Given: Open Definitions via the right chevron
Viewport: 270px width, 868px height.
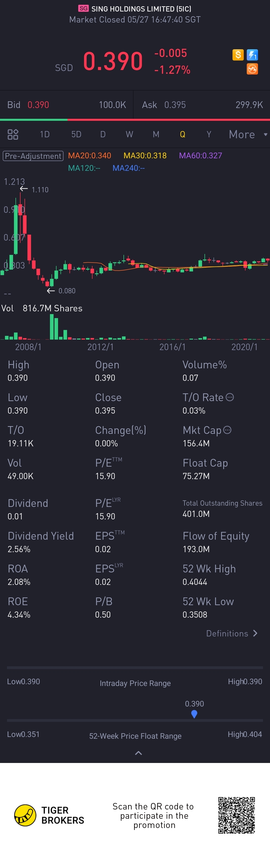Looking at the screenshot, I should pyautogui.click(x=255, y=633).
